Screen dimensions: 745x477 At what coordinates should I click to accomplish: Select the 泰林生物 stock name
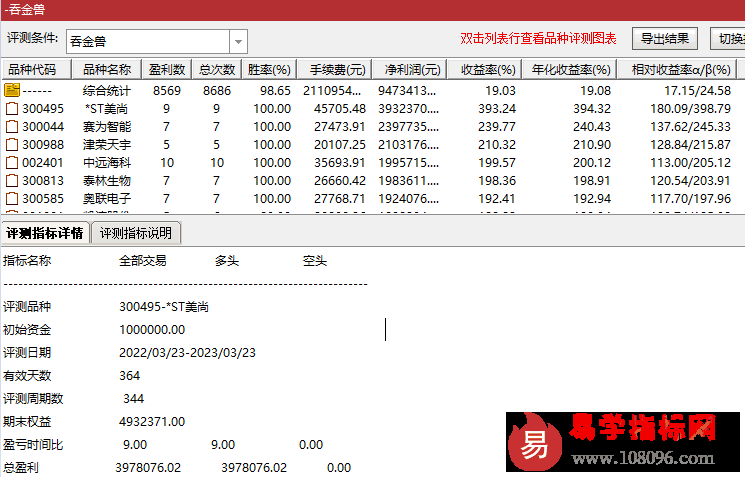[x=107, y=181]
